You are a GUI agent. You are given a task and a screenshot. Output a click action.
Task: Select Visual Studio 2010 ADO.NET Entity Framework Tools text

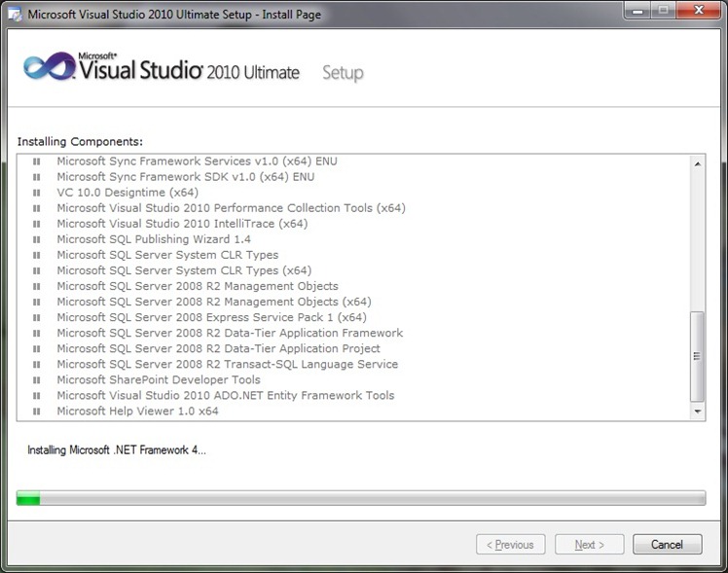click(x=226, y=396)
